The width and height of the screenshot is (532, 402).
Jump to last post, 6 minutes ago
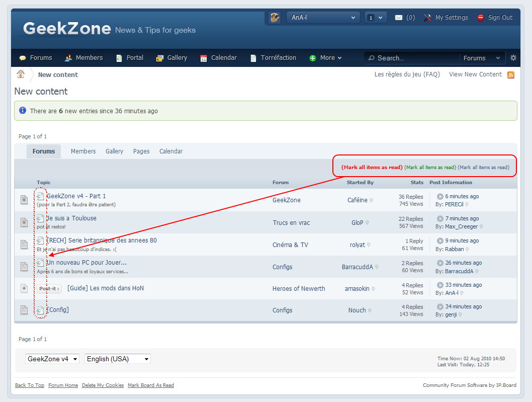[x=440, y=196]
